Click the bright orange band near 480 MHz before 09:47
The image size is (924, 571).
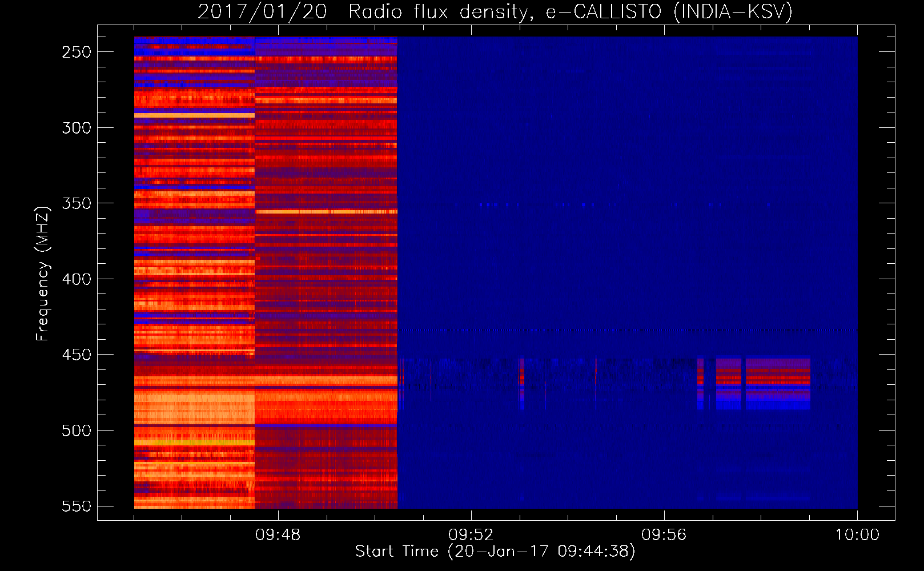click(x=194, y=407)
